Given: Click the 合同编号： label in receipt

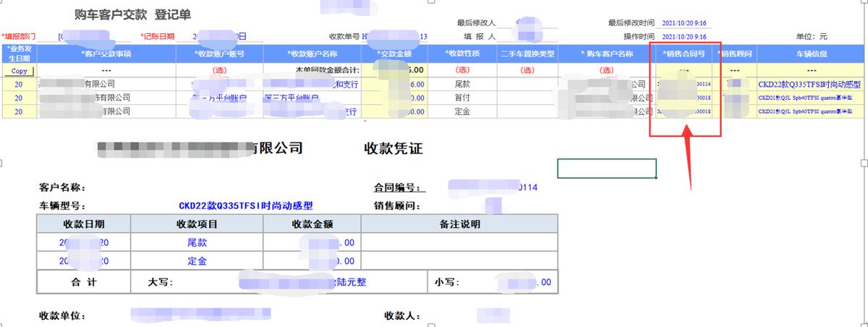Looking at the screenshot, I should pos(398,187).
